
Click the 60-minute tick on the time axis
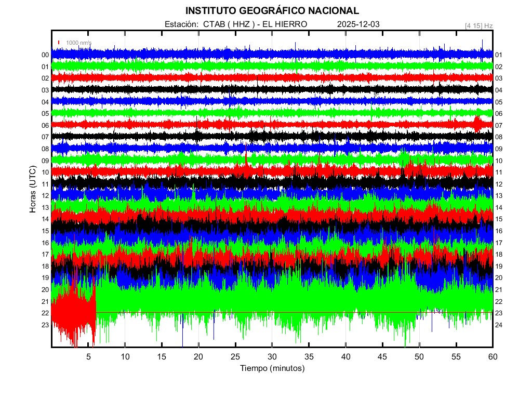[x=493, y=356]
